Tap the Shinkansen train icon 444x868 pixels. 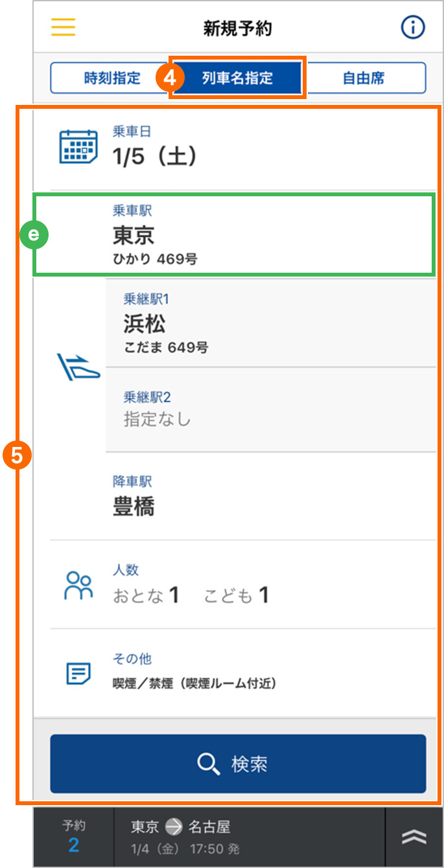(x=79, y=366)
